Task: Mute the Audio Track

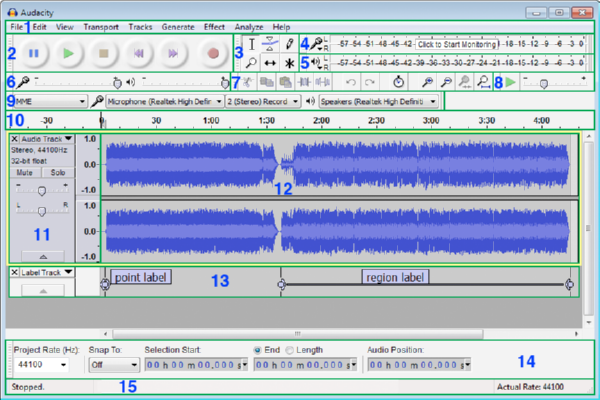Action: [x=25, y=173]
